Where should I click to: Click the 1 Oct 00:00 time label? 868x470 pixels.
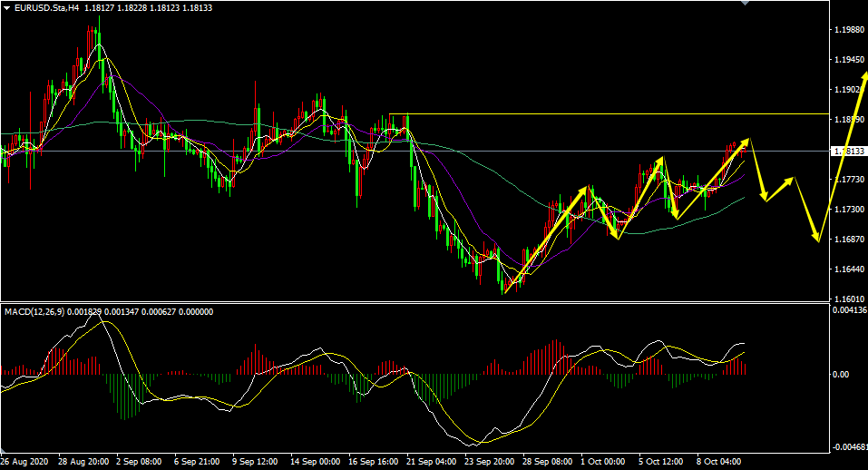[602, 461]
